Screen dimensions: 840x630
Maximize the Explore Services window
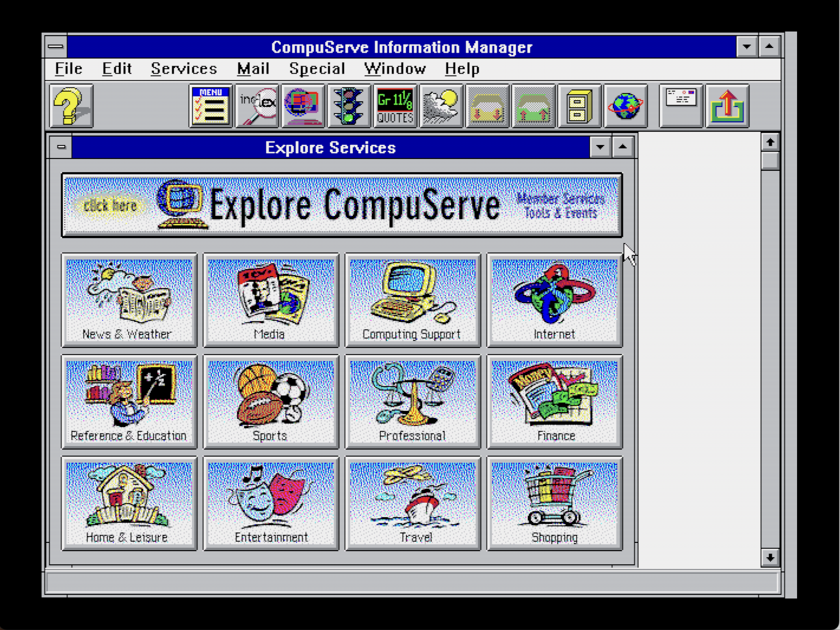(623, 147)
